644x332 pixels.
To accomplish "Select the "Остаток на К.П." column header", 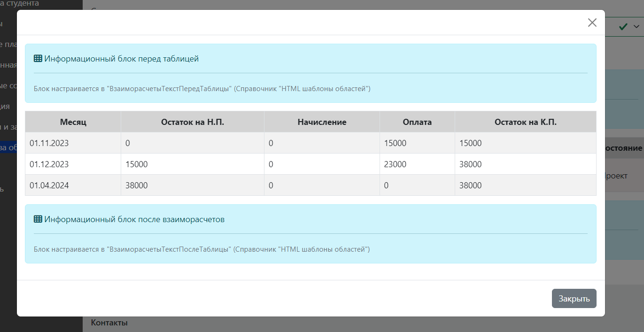I will coord(525,122).
